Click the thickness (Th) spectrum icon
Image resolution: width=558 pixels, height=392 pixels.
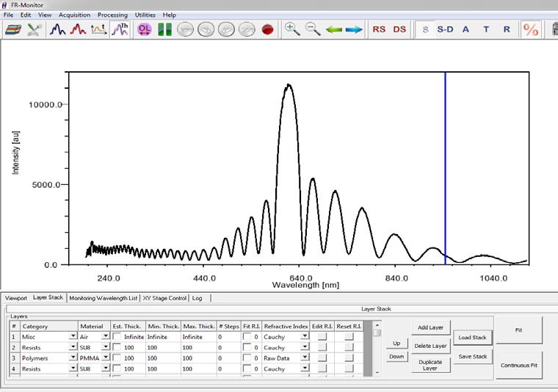(120, 29)
